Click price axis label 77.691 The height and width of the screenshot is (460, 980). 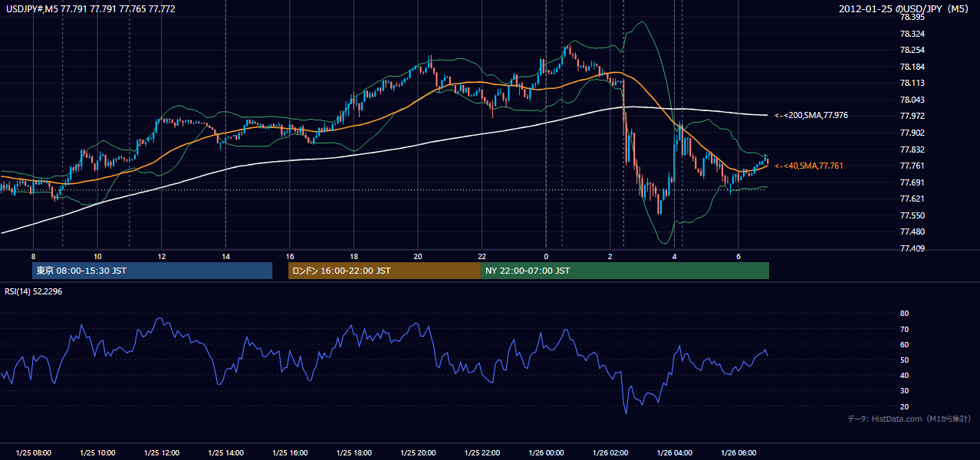click(914, 182)
